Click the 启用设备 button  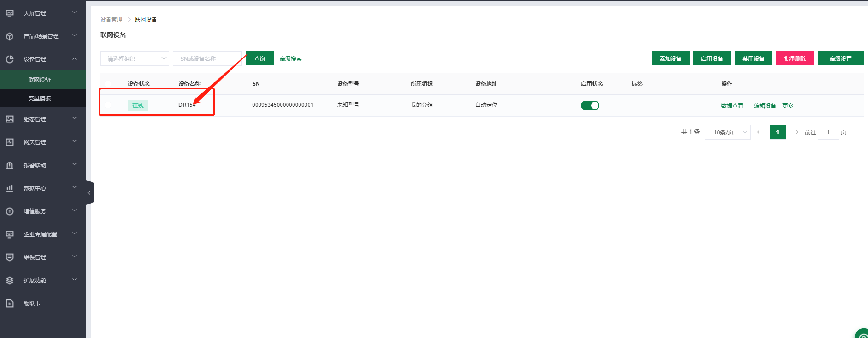712,58
